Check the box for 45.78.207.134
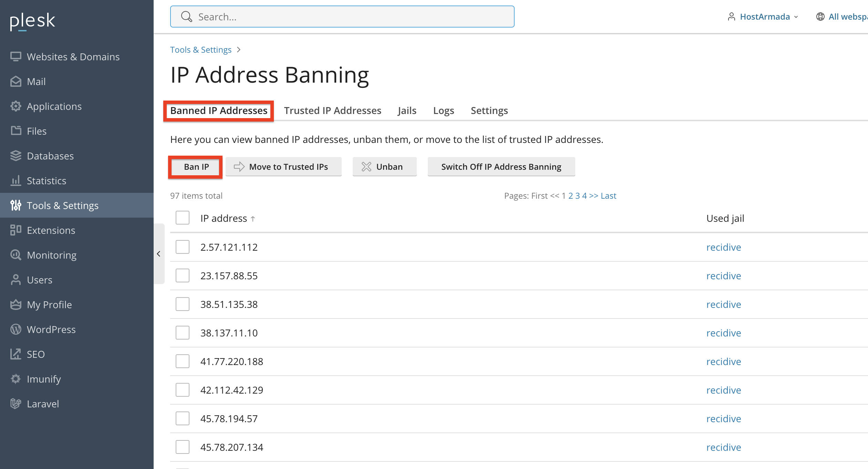868x469 pixels. pos(183,447)
